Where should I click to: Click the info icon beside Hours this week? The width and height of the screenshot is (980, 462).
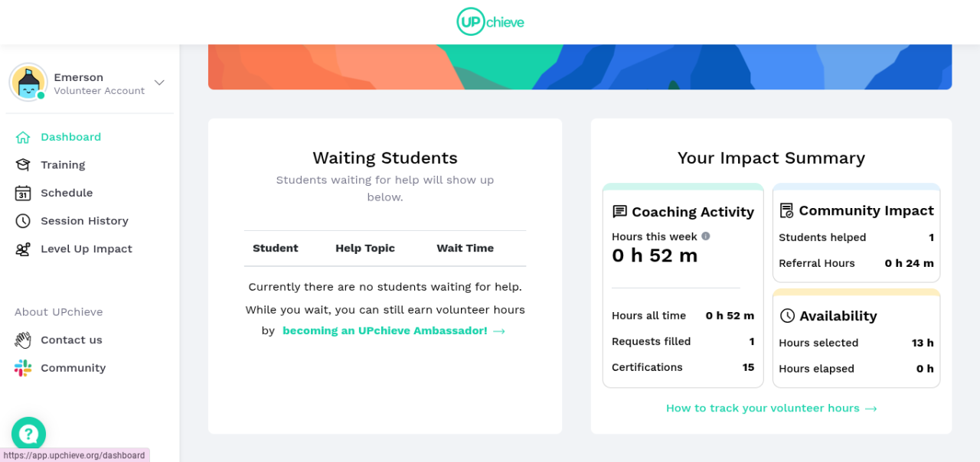pyautogui.click(x=706, y=236)
